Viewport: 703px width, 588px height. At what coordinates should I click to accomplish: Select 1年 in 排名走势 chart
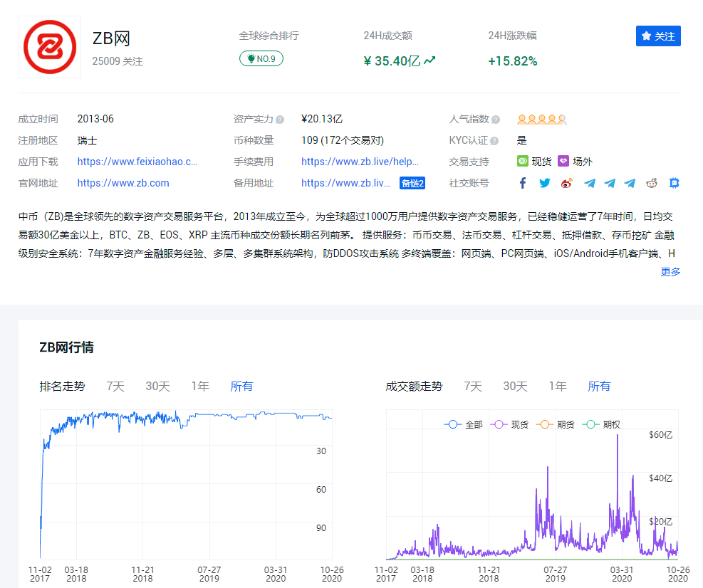click(x=200, y=387)
